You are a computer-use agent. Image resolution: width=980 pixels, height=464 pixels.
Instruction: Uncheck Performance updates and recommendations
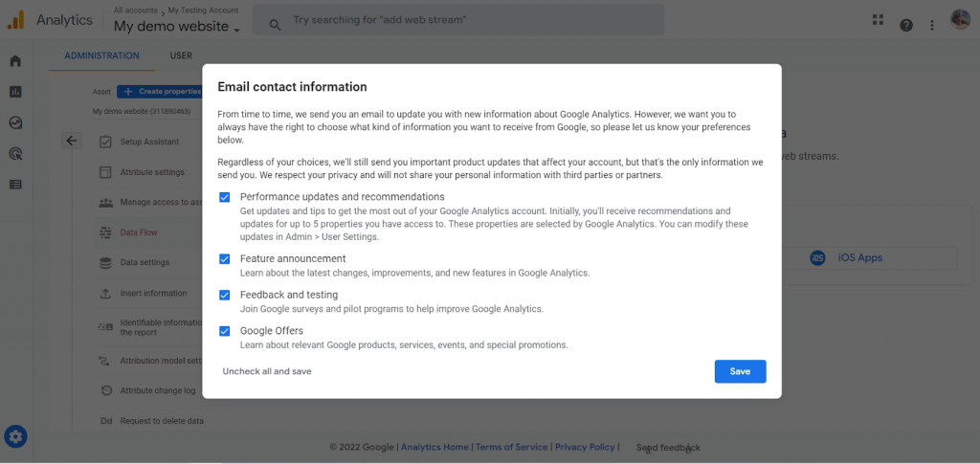point(224,197)
